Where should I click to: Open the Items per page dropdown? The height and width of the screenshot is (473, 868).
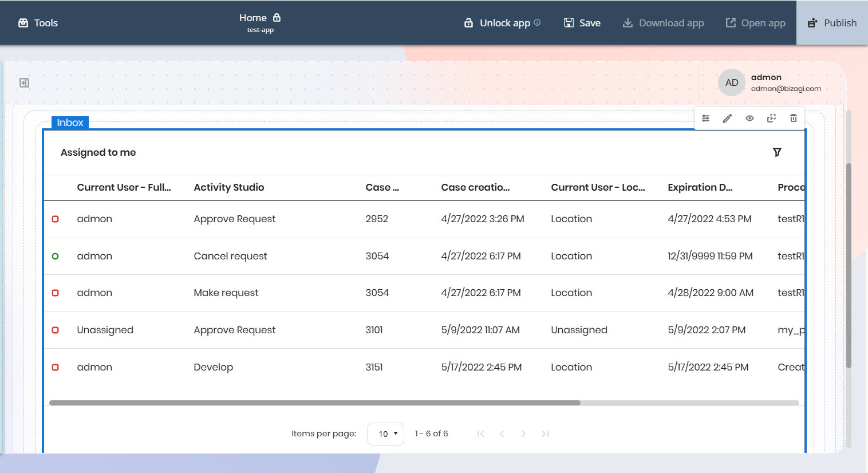(385, 434)
